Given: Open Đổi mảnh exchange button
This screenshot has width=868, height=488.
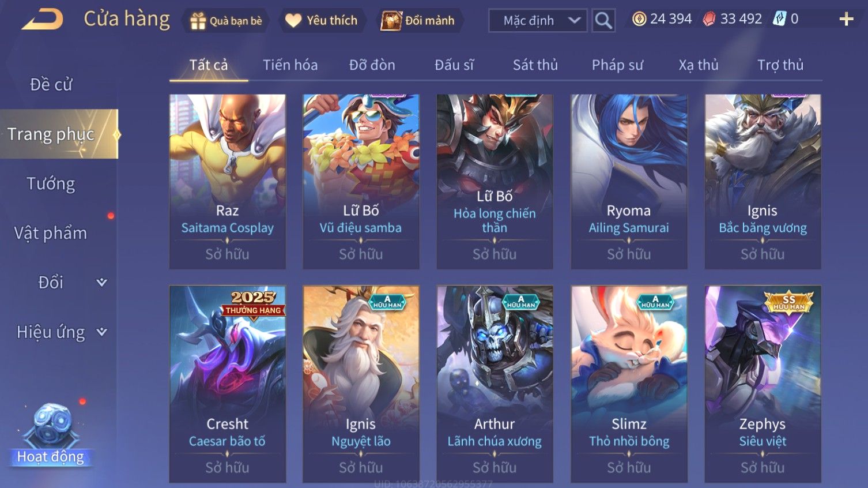Looking at the screenshot, I should pos(419,21).
